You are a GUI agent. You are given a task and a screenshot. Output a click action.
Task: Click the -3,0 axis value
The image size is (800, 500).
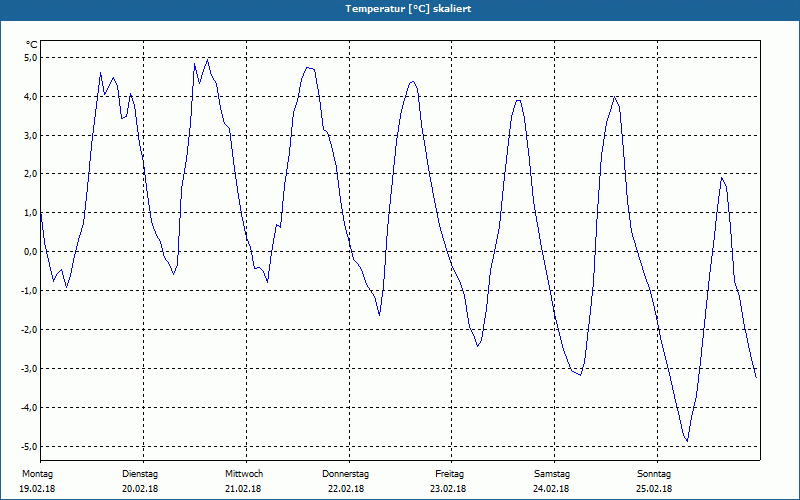click(29, 368)
